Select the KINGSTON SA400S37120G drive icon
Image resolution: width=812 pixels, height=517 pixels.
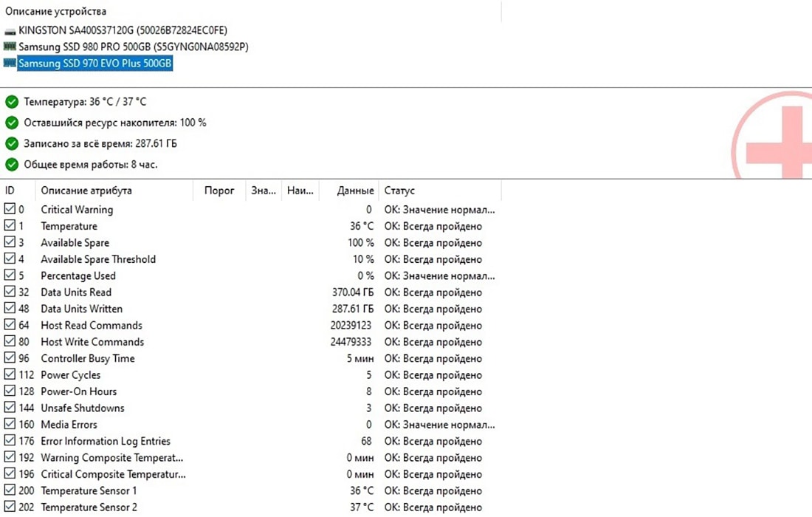(x=10, y=31)
